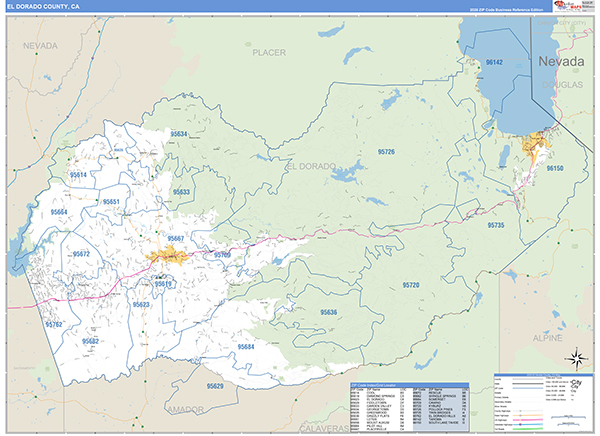
Task: Click the ALPINE county label
Action: tap(548, 338)
